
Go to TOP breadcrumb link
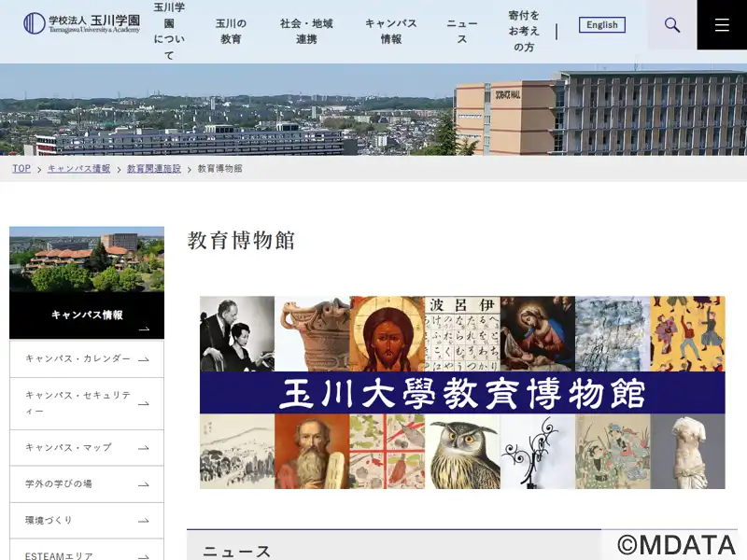[21, 169]
